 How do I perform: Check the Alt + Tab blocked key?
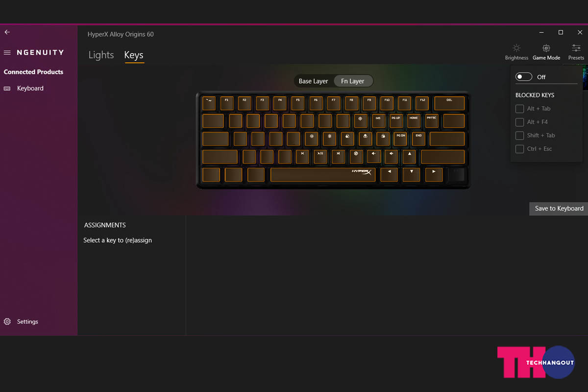tap(519, 109)
